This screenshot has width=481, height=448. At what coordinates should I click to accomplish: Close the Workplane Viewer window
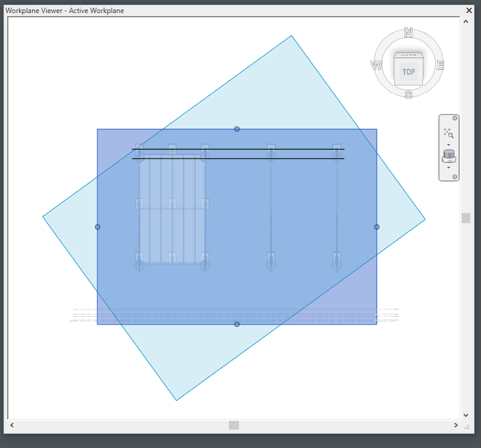pos(469,10)
